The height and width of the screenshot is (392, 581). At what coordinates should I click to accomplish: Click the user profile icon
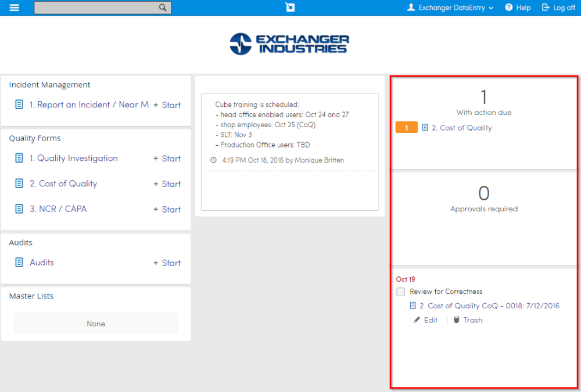[x=411, y=8]
